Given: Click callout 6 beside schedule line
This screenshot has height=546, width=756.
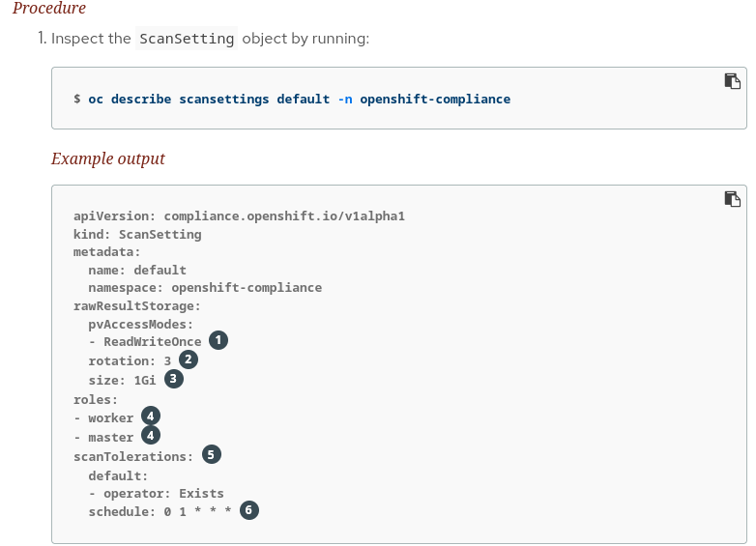Looking at the screenshot, I should tap(249, 511).
